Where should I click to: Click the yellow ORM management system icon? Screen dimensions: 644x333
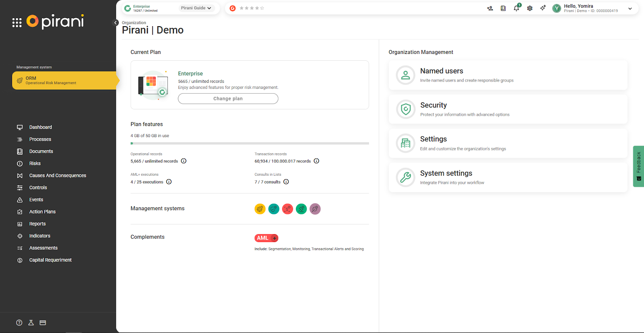tap(260, 209)
